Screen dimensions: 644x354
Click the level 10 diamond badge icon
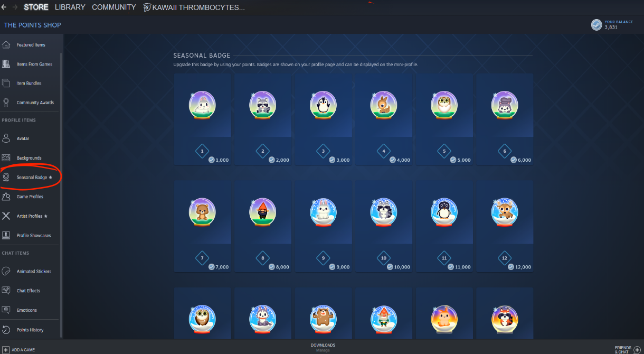point(384,258)
